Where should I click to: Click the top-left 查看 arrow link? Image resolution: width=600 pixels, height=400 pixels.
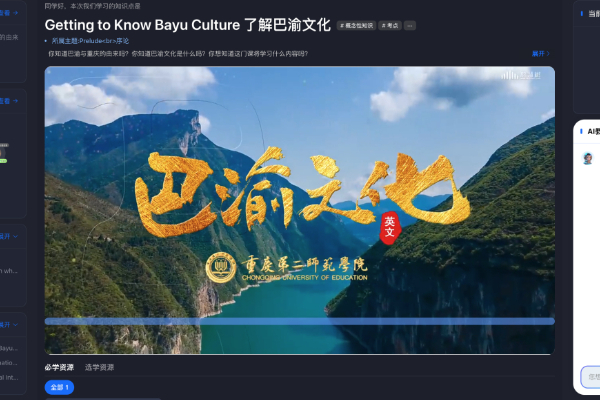[8, 13]
